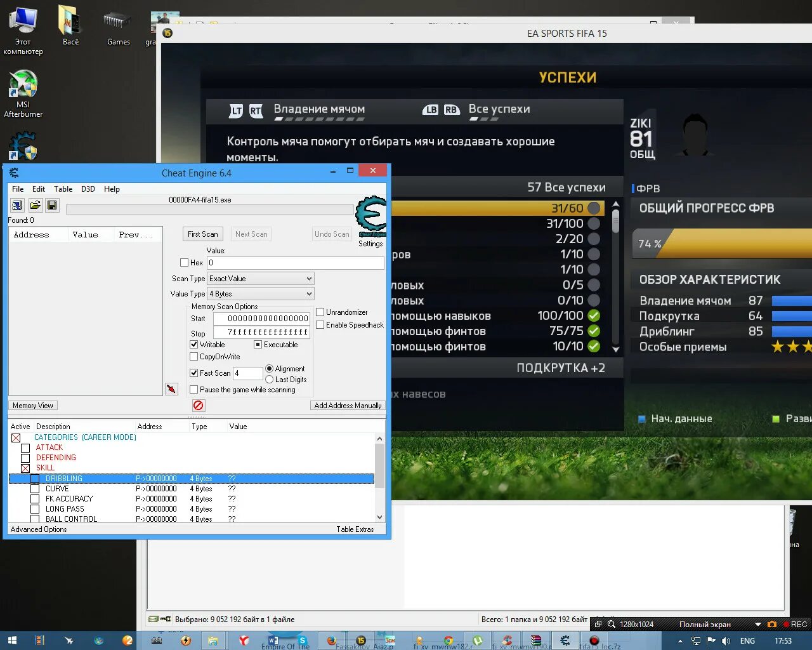Click the LT trigger icon in FIFA
Viewport: 812px width, 650px height.
point(236,110)
